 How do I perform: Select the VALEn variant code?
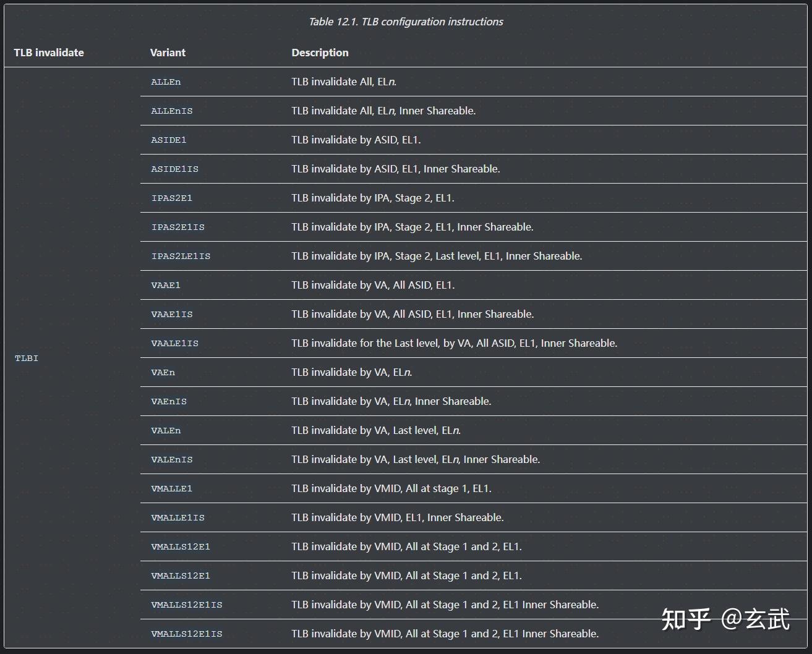pyautogui.click(x=166, y=430)
